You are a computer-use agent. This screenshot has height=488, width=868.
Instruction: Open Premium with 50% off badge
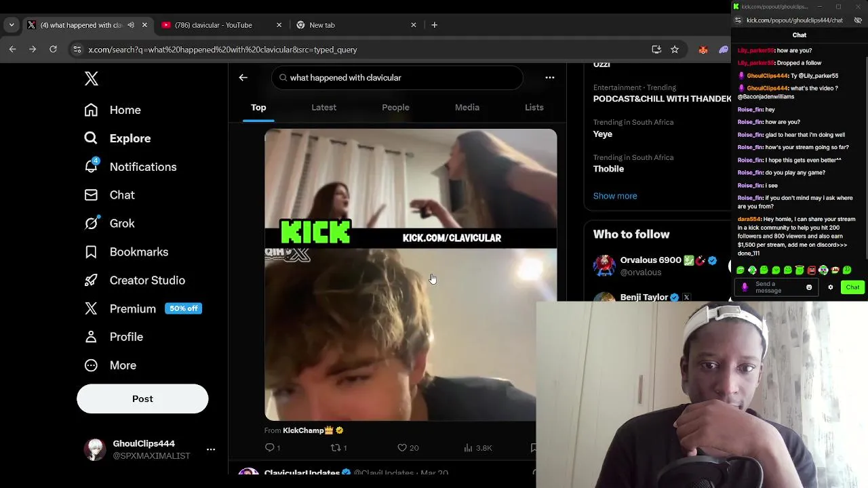click(x=142, y=308)
